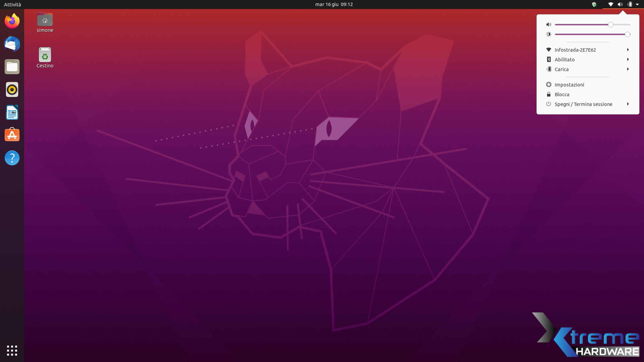Screen dimensions: 644x362
Task: Launch Rhythmbox music player
Action: (x=12, y=89)
